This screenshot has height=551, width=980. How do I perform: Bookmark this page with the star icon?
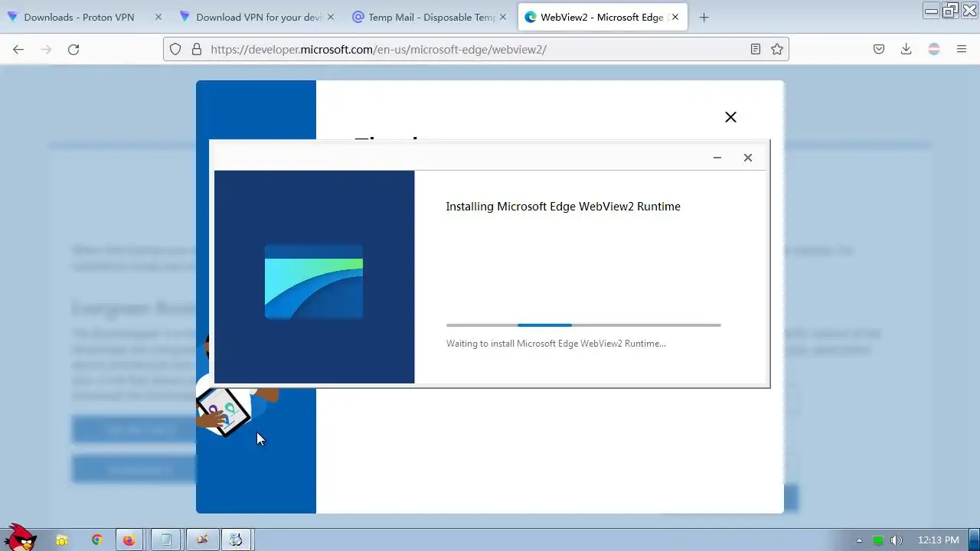[777, 49]
